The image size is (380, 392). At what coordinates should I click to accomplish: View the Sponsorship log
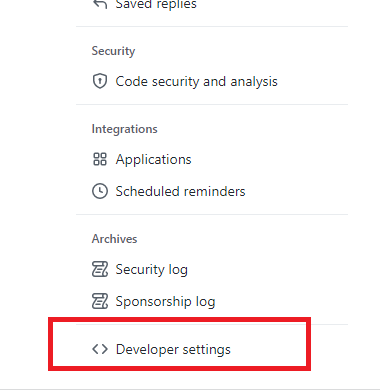click(x=165, y=302)
